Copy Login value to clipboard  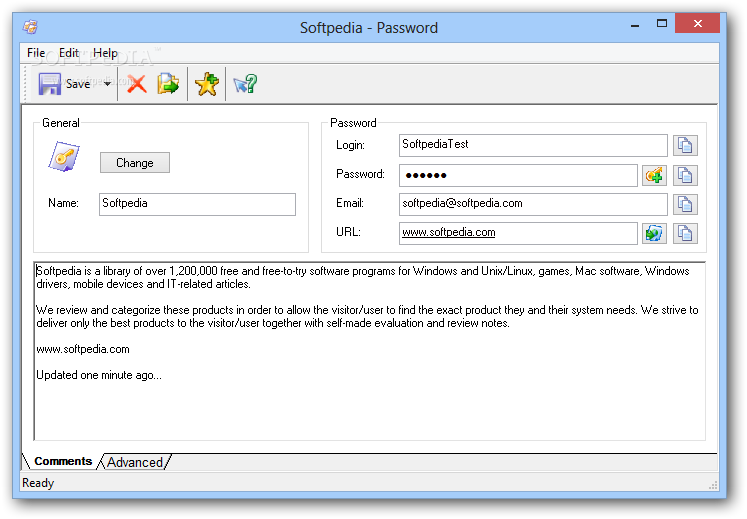point(685,145)
